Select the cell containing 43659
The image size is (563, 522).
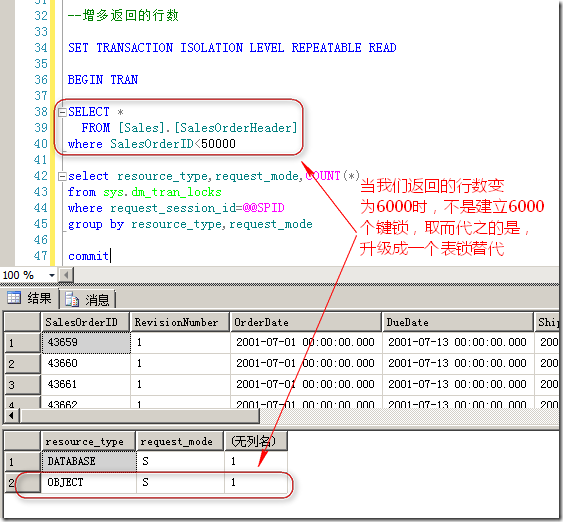86,342
